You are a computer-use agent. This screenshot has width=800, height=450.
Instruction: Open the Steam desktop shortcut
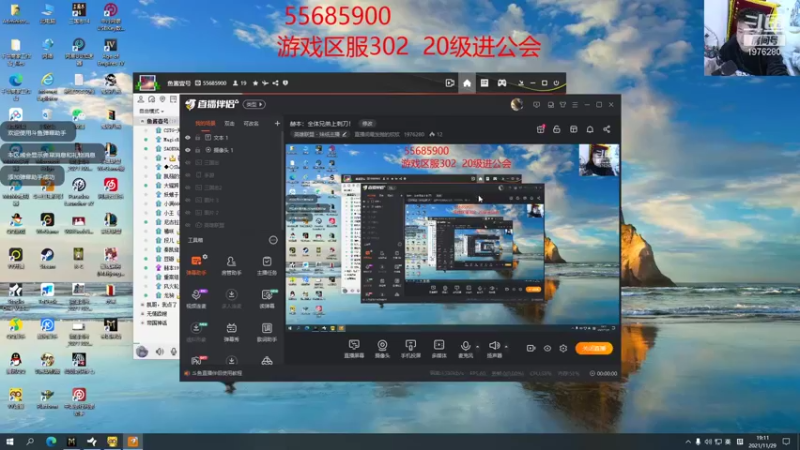pyautogui.click(x=47, y=259)
